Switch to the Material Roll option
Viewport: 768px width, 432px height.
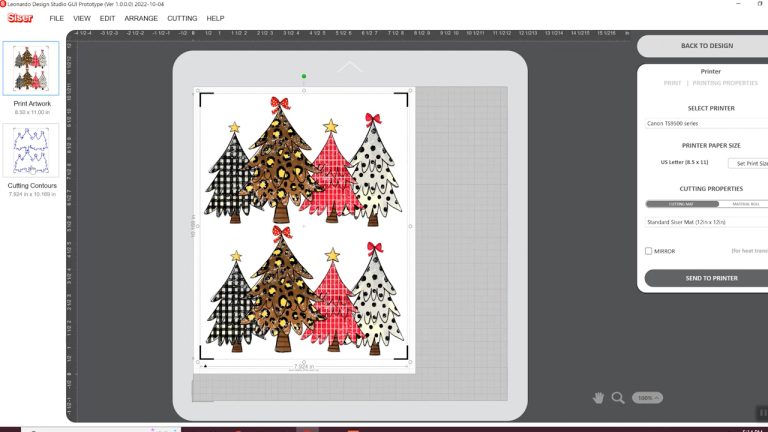[745, 204]
